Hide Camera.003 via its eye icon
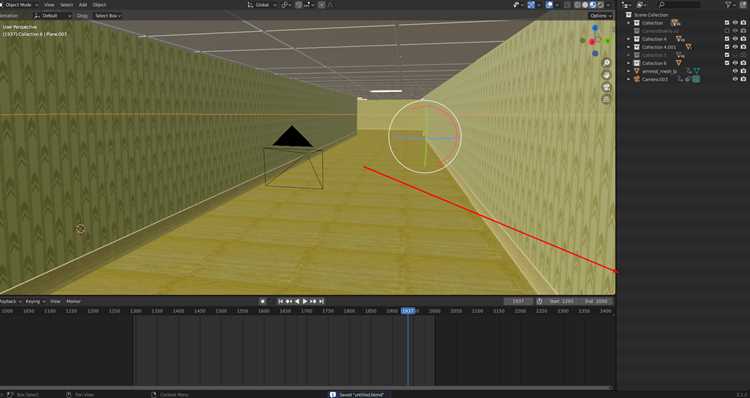Screen dimensions: 750x398 point(735,79)
